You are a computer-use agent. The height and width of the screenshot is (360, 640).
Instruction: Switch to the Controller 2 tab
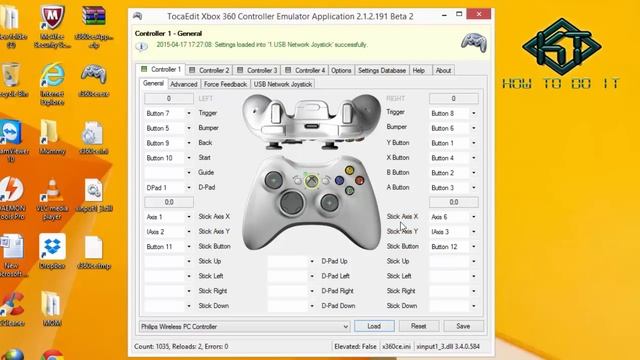209,70
